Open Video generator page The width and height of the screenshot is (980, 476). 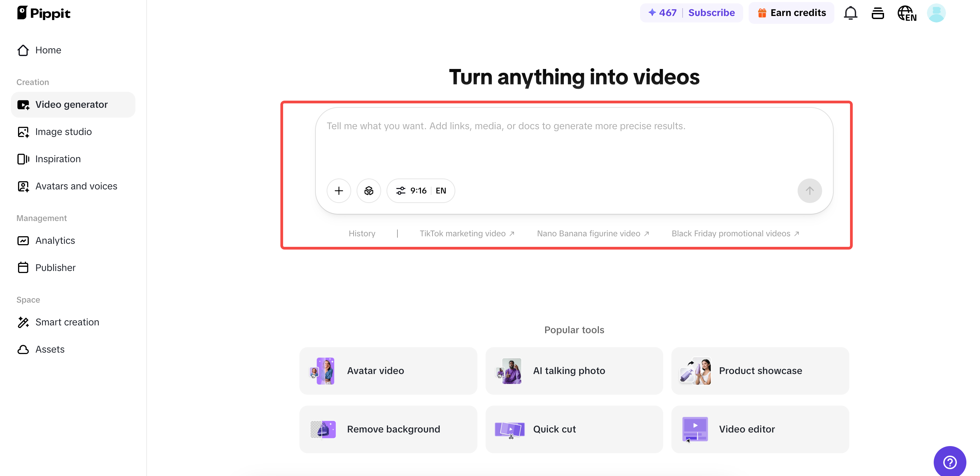73,105
